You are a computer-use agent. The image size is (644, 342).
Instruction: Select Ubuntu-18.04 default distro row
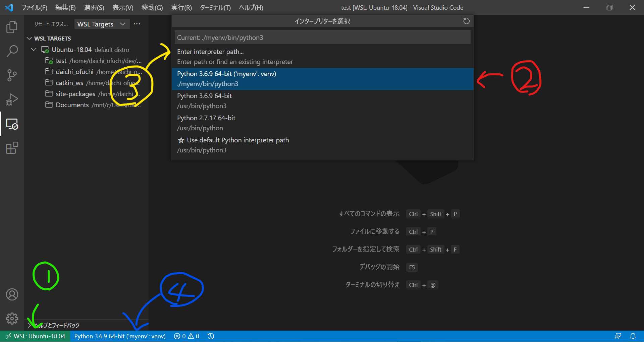pos(87,50)
